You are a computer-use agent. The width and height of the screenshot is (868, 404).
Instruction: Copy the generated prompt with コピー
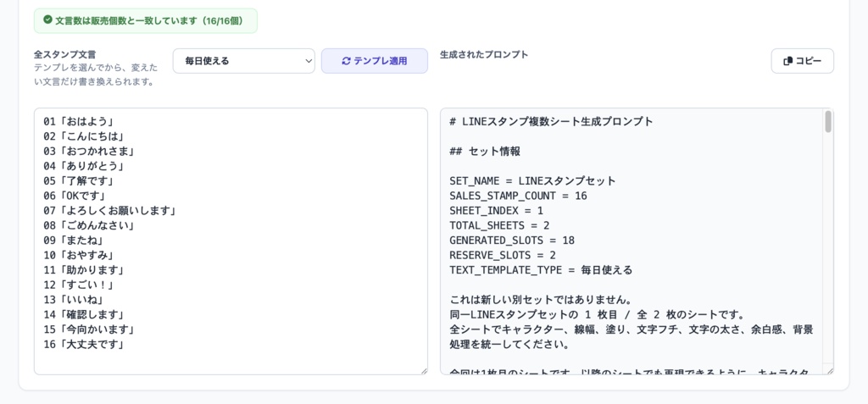pos(802,61)
